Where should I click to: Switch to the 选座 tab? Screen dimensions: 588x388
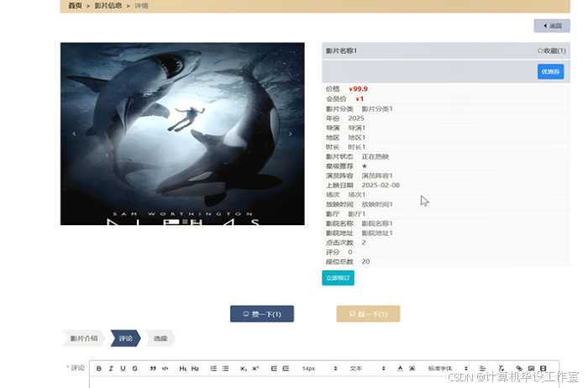click(160, 338)
